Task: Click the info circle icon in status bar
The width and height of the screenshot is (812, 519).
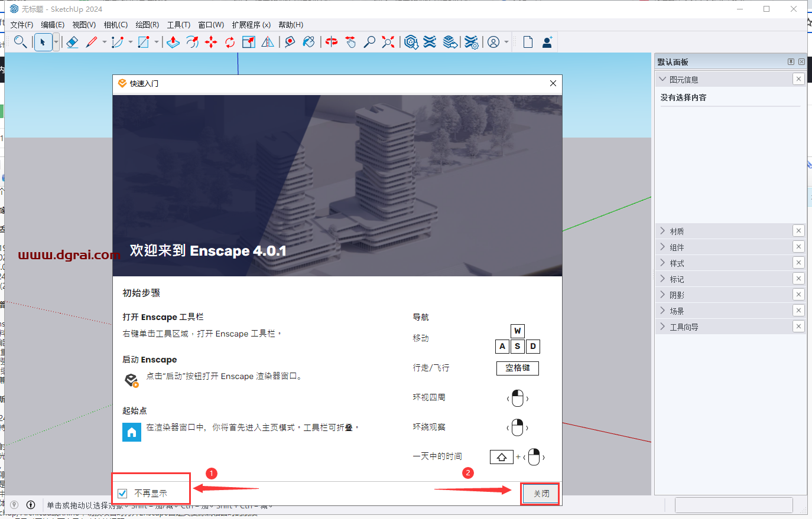Action: tap(31, 505)
